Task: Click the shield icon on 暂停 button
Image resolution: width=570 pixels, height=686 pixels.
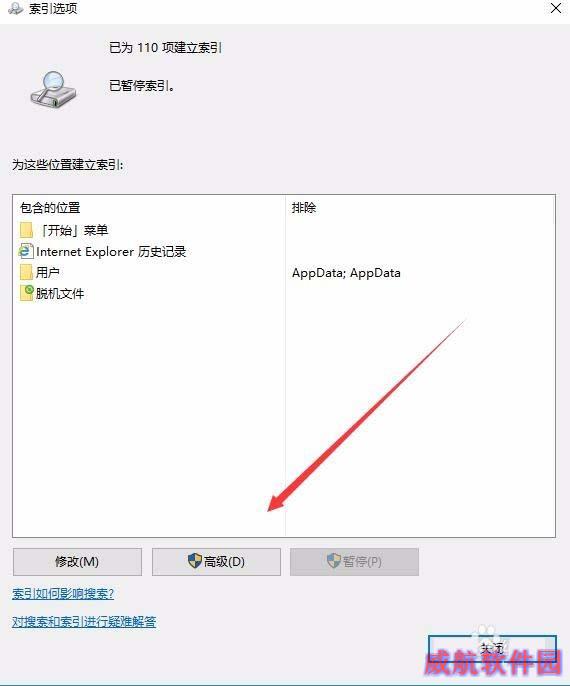Action: (x=334, y=561)
